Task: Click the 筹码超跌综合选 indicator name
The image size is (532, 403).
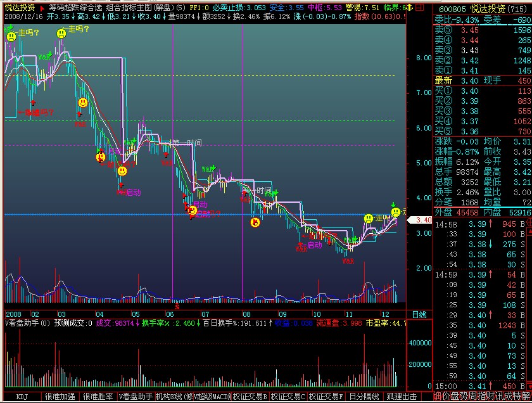Action: [75, 8]
